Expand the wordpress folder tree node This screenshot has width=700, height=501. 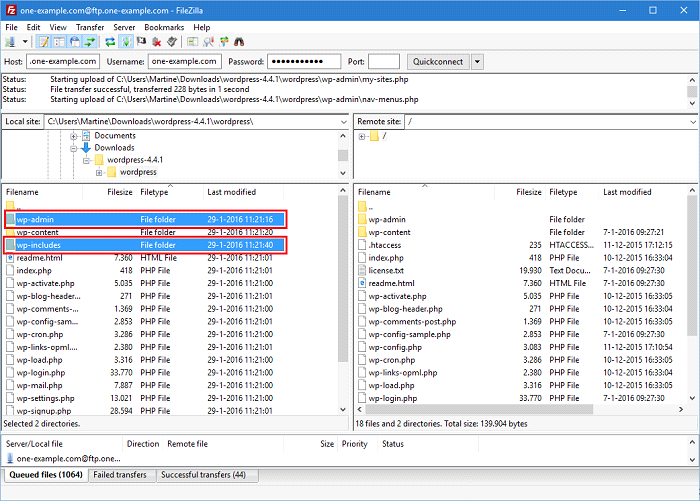tap(100, 172)
